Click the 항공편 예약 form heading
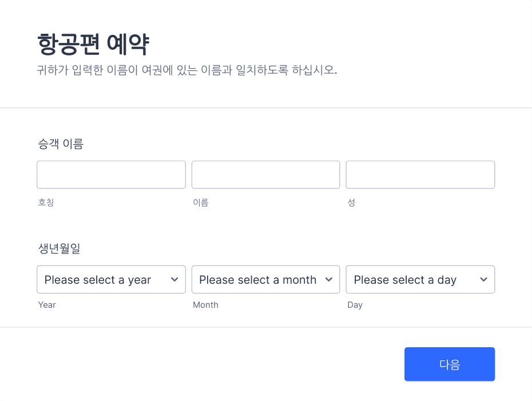 [x=93, y=44]
